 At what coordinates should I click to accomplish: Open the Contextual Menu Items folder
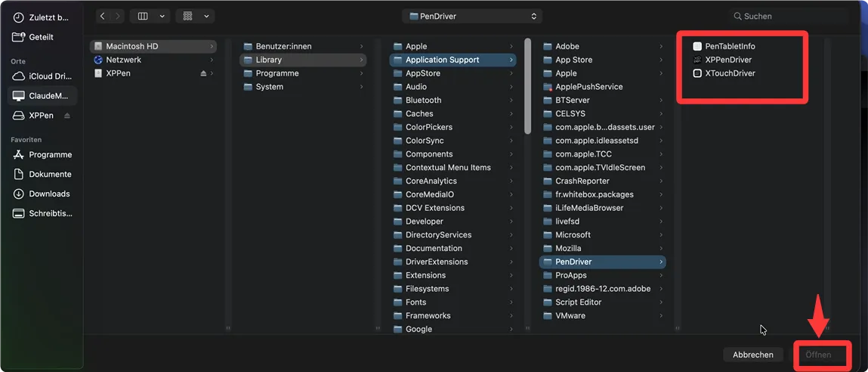coord(453,167)
